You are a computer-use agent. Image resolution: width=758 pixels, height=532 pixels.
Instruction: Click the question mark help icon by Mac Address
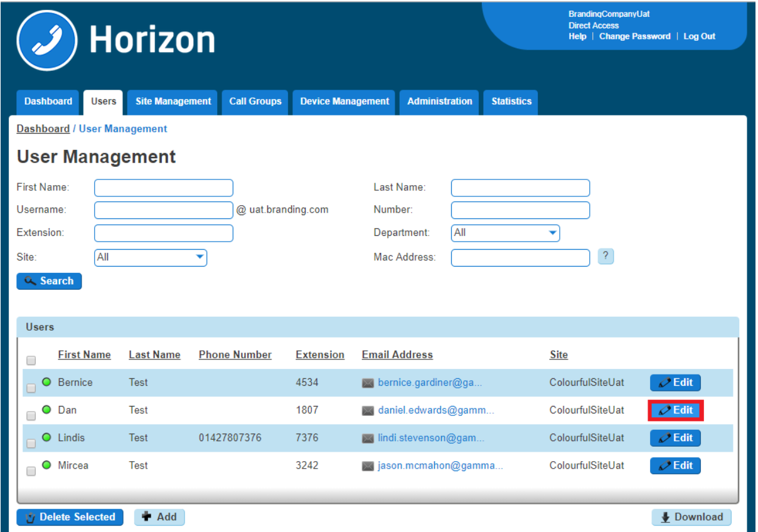(606, 256)
